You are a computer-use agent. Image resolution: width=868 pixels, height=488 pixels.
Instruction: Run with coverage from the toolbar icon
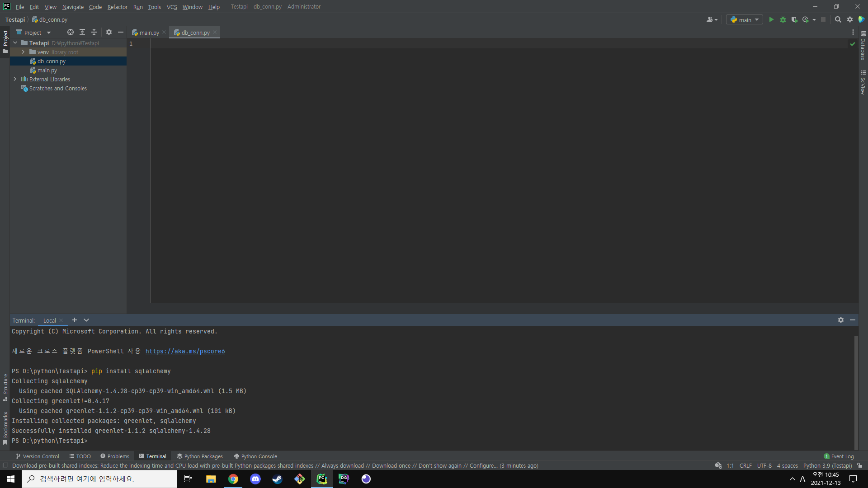click(x=794, y=19)
